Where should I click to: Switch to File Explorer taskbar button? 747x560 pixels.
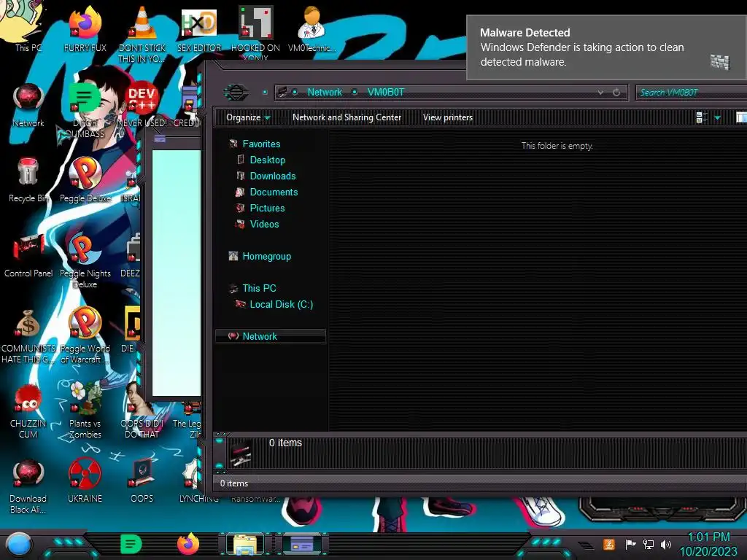coord(245,544)
